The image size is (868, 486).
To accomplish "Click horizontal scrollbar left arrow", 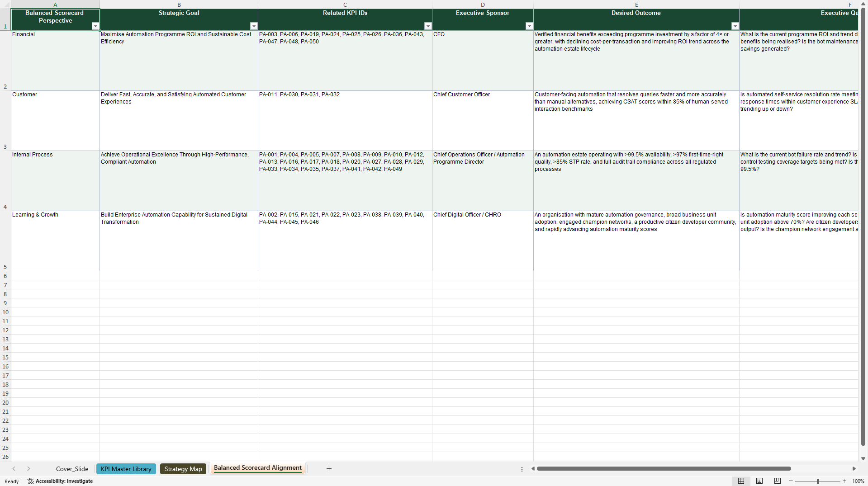I will [x=533, y=468].
